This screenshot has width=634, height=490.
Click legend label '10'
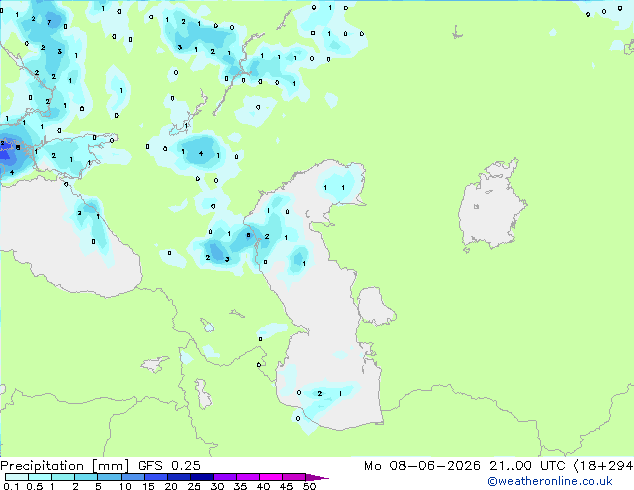(125, 486)
